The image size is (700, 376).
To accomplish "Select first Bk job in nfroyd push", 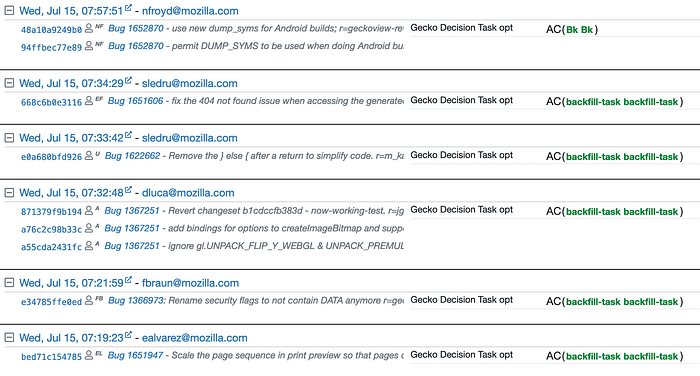I will tap(572, 29).
